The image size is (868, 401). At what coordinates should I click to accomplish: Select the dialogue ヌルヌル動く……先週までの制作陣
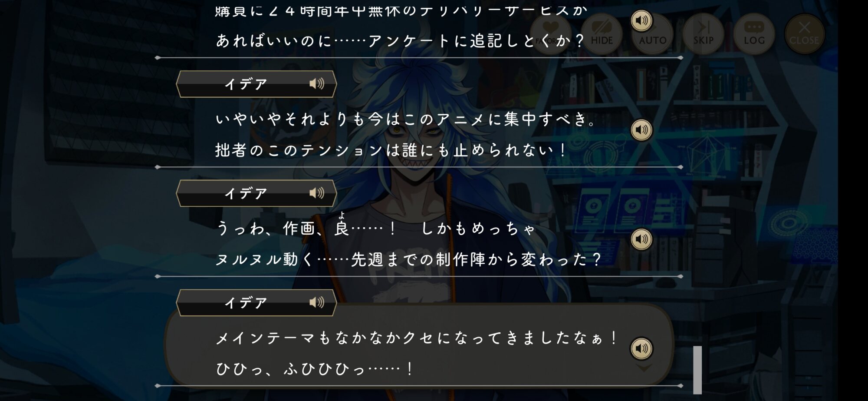tap(408, 260)
